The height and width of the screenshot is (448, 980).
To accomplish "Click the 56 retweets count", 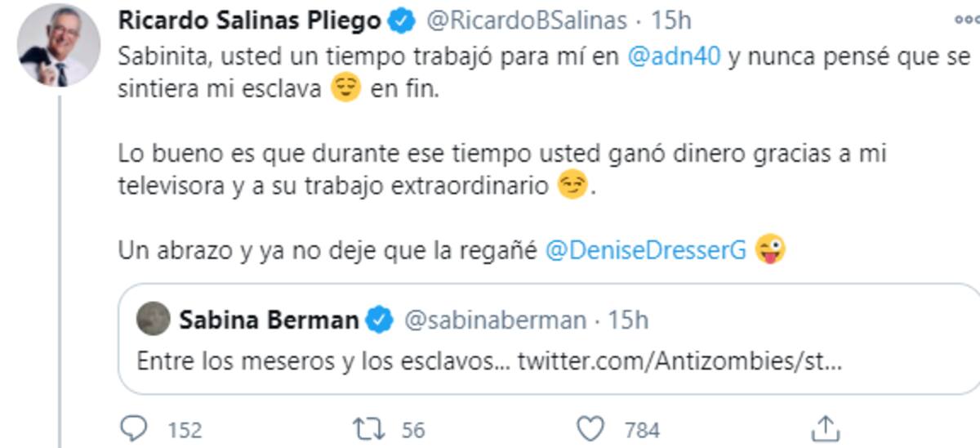I will 412,430.
